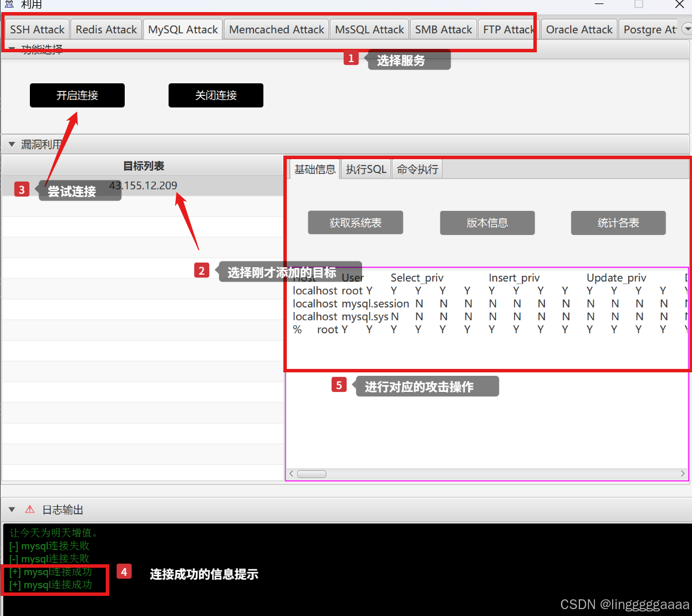Image resolution: width=692 pixels, height=616 pixels.
Task: Click the horizontal scrollbar thumb
Action: click(312, 474)
